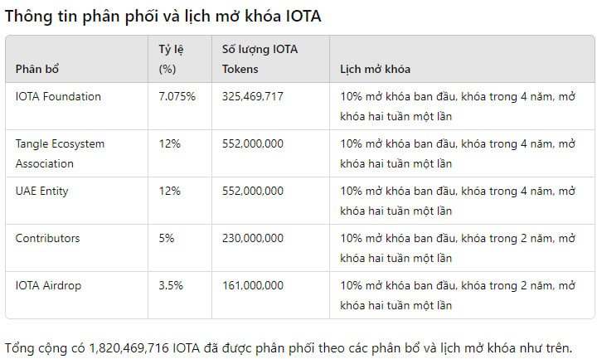Select the "Phân bổ" column header

pyautogui.click(x=37, y=69)
